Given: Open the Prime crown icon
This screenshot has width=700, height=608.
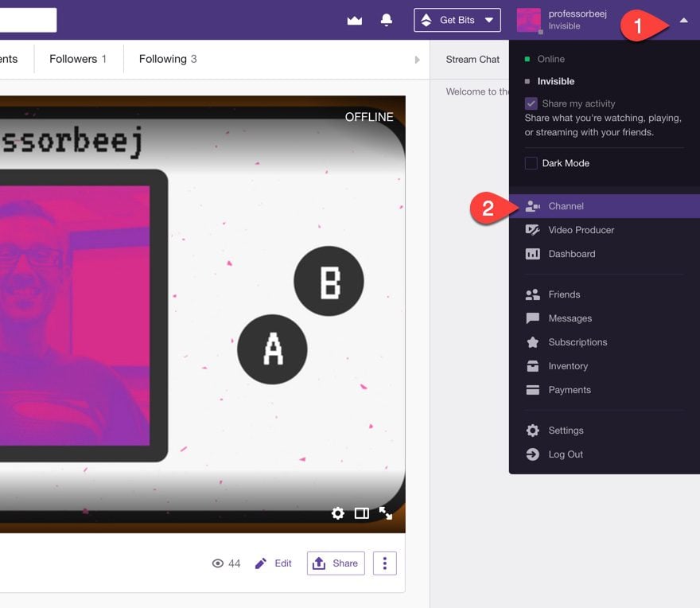Looking at the screenshot, I should click(x=355, y=20).
